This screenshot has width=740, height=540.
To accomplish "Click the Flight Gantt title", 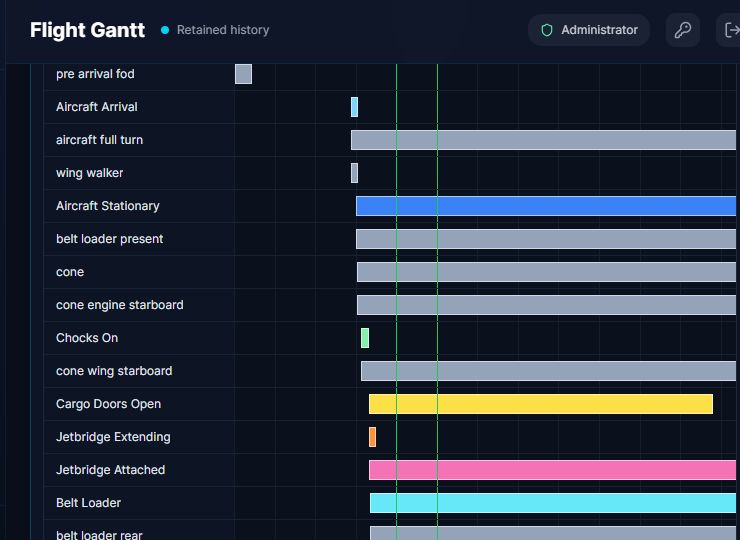I will pyautogui.click(x=87, y=30).
